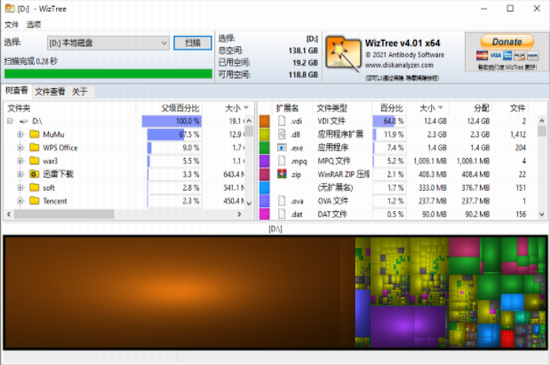Click the orange .vdi color swatch
This screenshot has height=365, width=550.
point(264,121)
